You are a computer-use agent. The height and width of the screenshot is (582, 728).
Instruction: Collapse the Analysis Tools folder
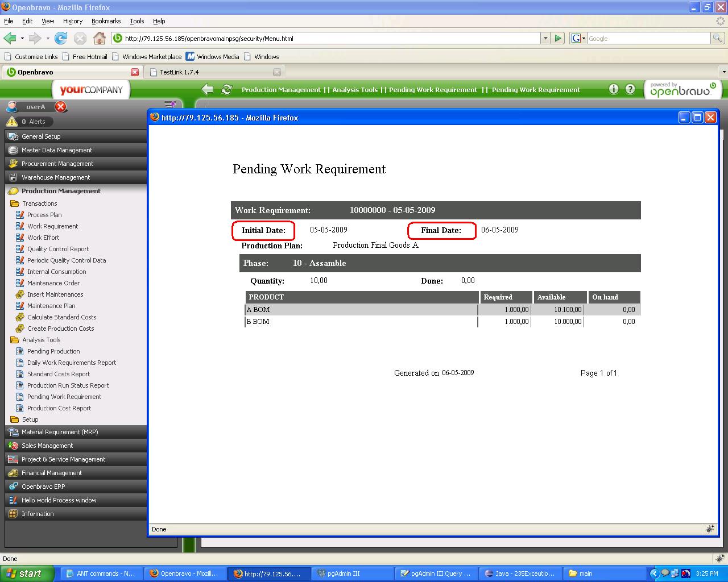point(41,340)
